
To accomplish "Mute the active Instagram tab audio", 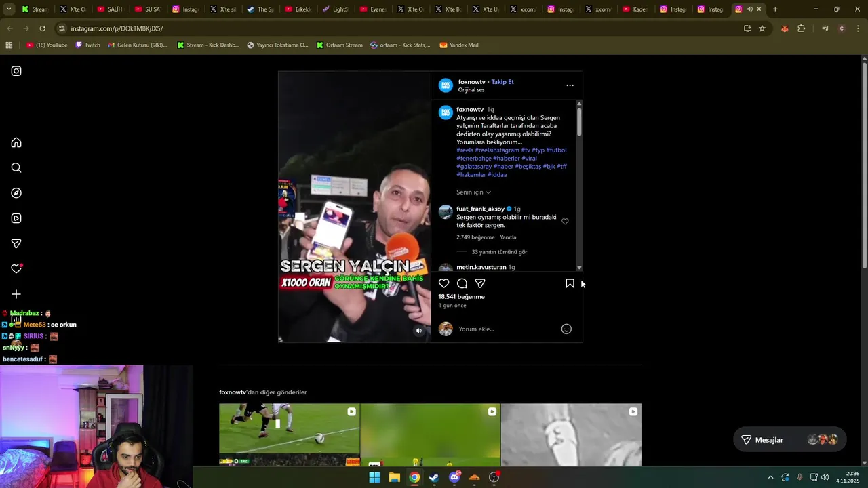I will tap(749, 9).
